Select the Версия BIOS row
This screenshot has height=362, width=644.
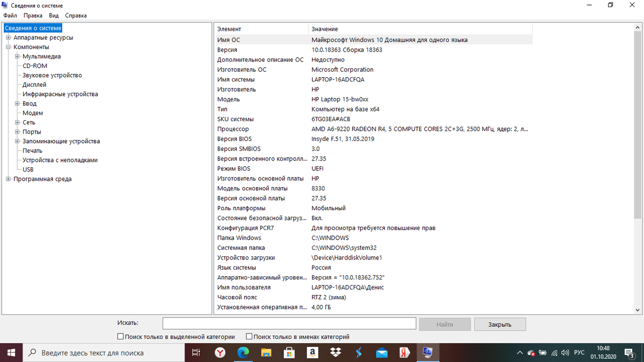coord(374,139)
